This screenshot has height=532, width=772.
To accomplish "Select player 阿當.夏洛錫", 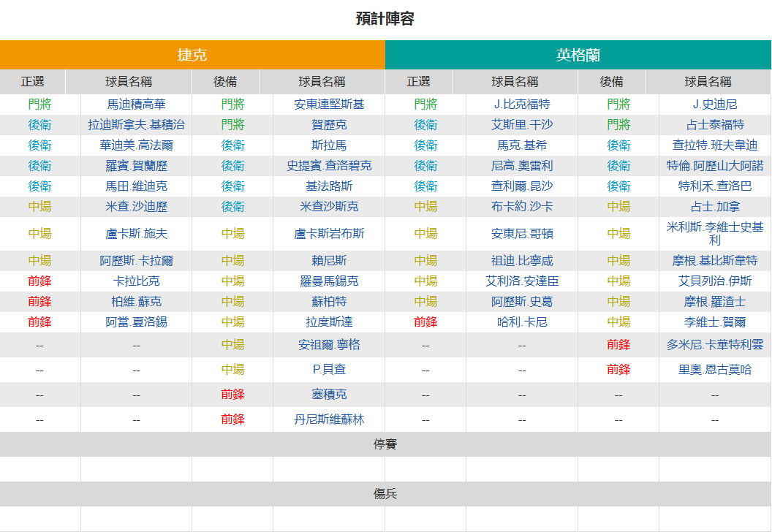I will (x=137, y=322).
